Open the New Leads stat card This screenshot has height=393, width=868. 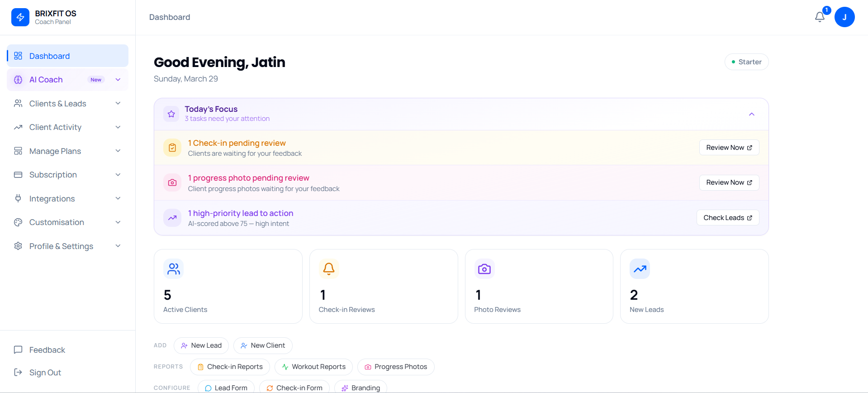click(x=694, y=286)
